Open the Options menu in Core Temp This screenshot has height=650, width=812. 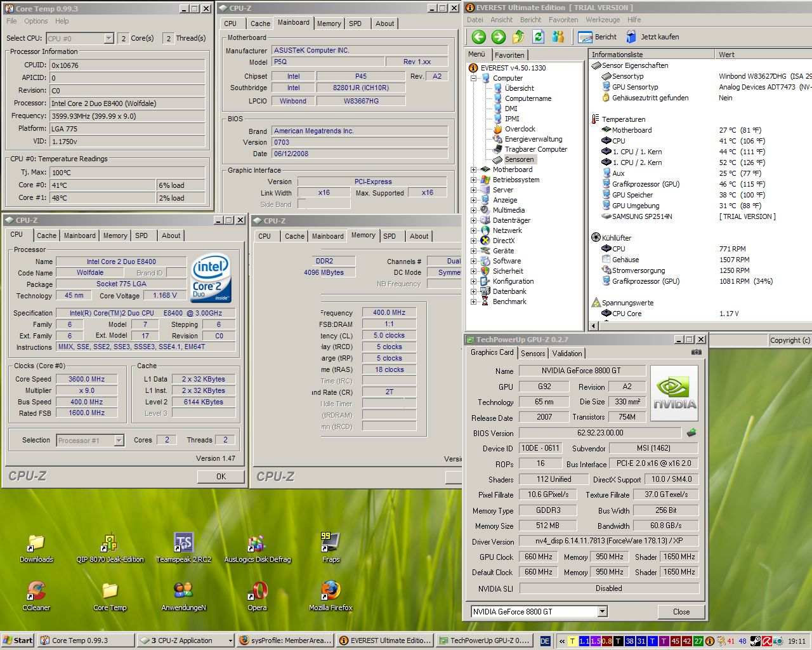click(36, 21)
